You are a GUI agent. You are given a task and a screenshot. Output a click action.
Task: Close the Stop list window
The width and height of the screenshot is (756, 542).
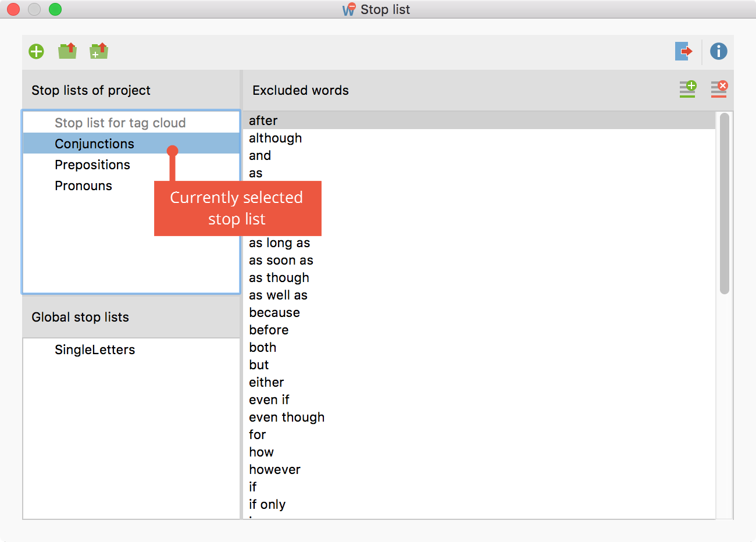(13, 9)
